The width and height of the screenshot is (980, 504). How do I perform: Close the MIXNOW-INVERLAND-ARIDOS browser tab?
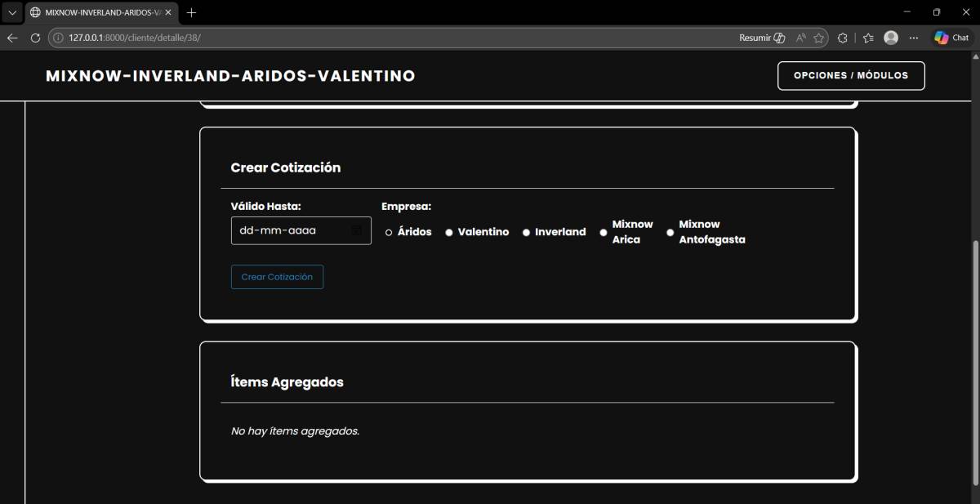tap(167, 13)
